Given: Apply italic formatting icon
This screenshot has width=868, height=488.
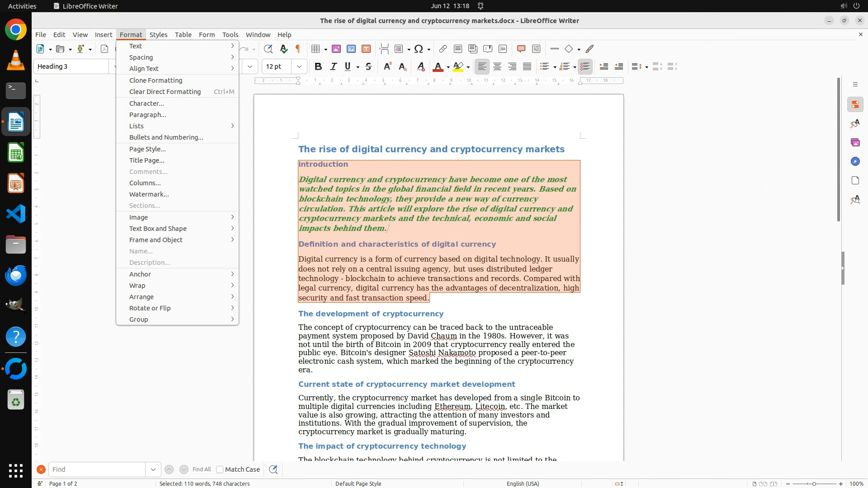Looking at the screenshot, I should pyautogui.click(x=334, y=67).
